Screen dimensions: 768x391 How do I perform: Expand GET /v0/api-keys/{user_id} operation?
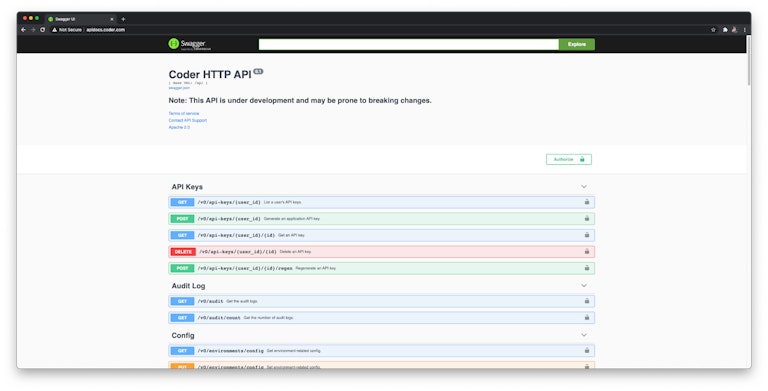coord(382,202)
